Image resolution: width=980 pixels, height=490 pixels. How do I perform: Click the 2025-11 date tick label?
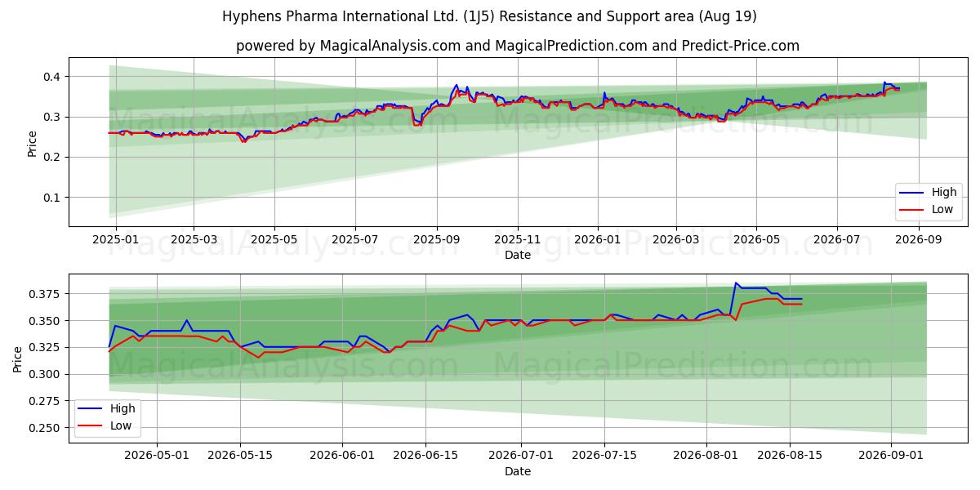pos(517,240)
